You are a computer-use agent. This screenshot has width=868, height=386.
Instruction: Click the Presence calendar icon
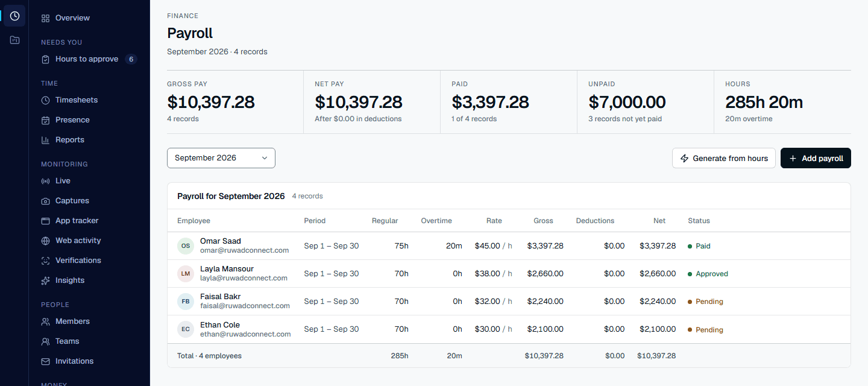[x=45, y=120]
